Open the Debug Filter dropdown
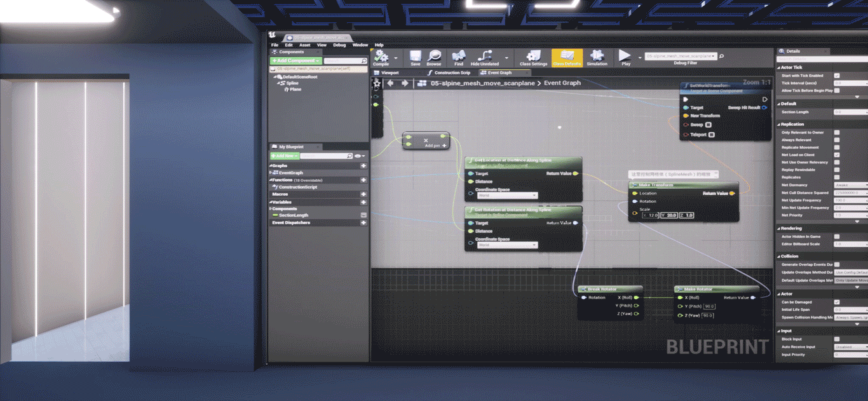Viewport: 868px width, 401px height. coord(681,56)
